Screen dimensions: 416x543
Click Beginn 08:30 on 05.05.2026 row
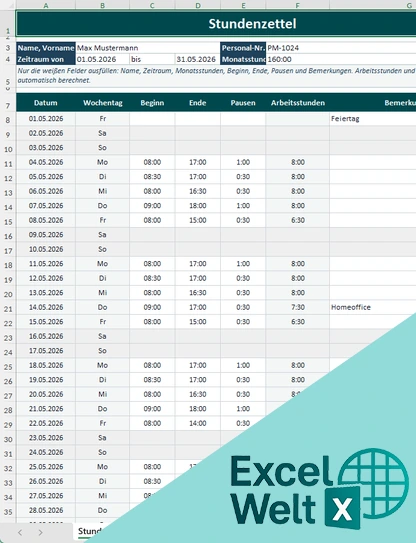(x=152, y=177)
